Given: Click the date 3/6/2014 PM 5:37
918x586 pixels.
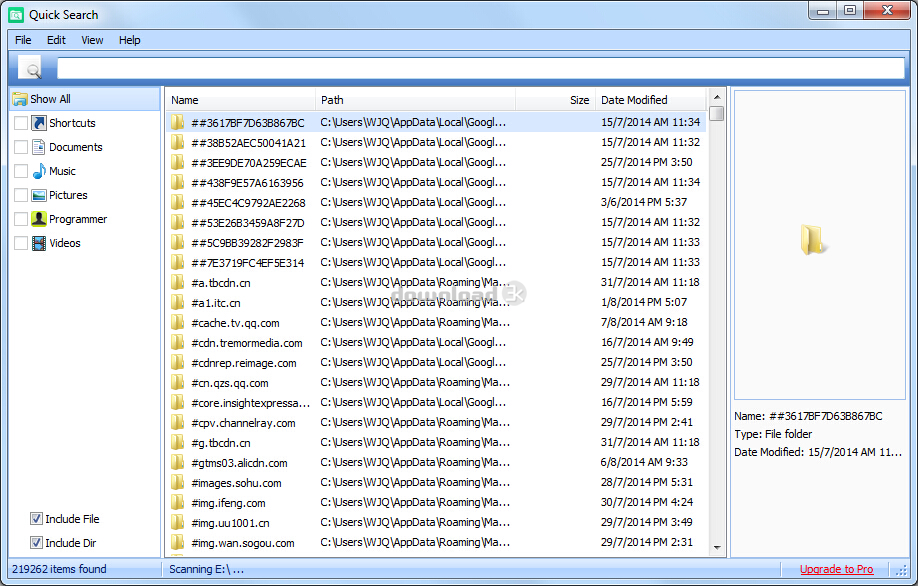Looking at the screenshot, I should pyautogui.click(x=644, y=202).
